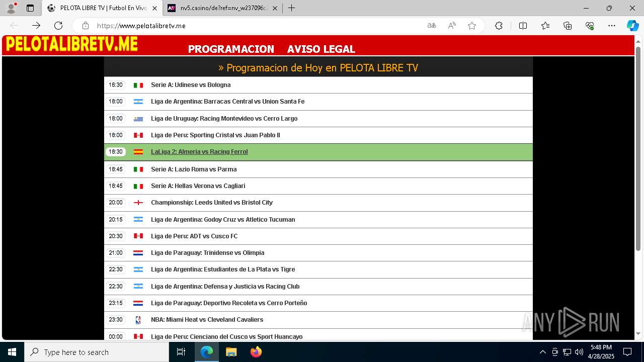Image resolution: width=644 pixels, height=362 pixels.
Task: Click the NBA logo icon in match row
Action: [x=138, y=320]
